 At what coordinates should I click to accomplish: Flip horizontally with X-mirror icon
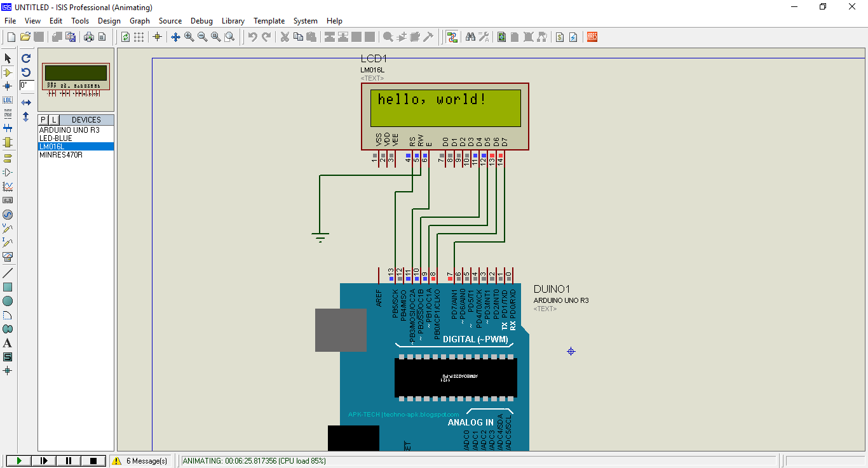point(26,102)
